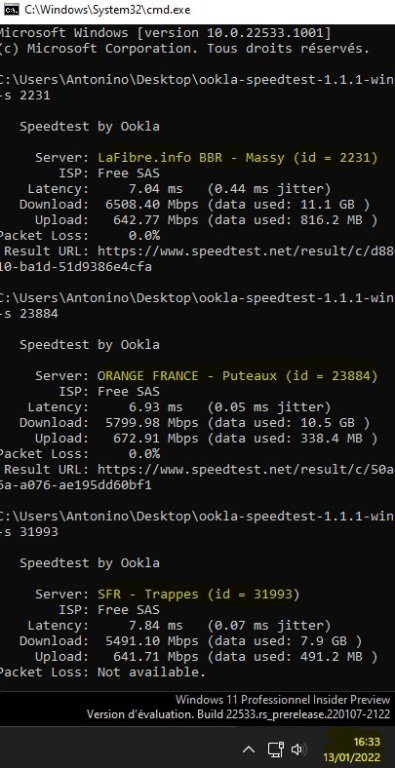Click the ORANGE FRANCE - Puteaux server name
The image size is (395, 768).
tap(238, 376)
